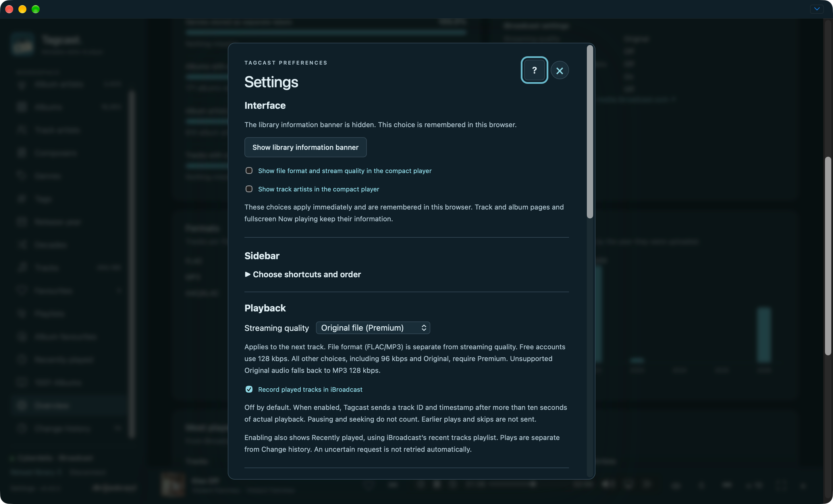Viewport: 833px width, 504px height.
Task: Enable Show track artists in compact player
Action: pos(249,189)
